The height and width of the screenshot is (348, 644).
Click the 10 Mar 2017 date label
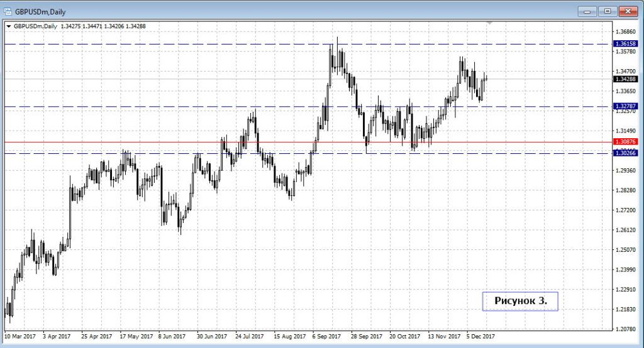coord(21,336)
